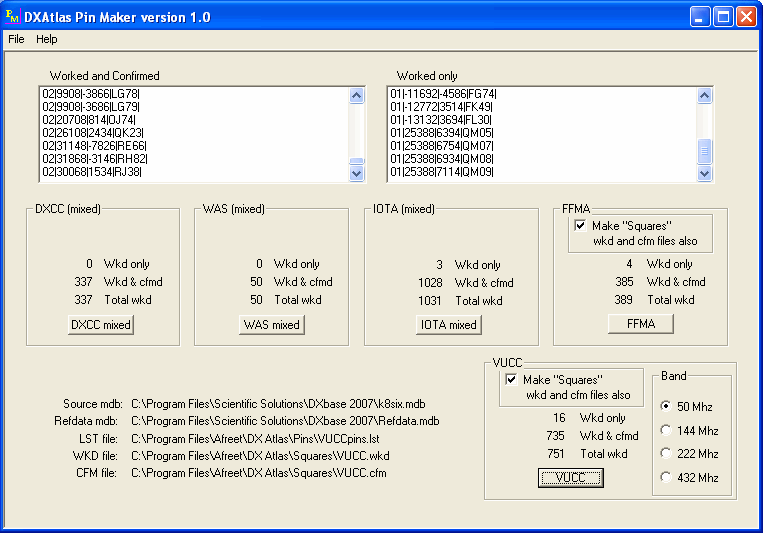Click the WAS mixed button
This screenshot has height=534, width=765.
272,325
